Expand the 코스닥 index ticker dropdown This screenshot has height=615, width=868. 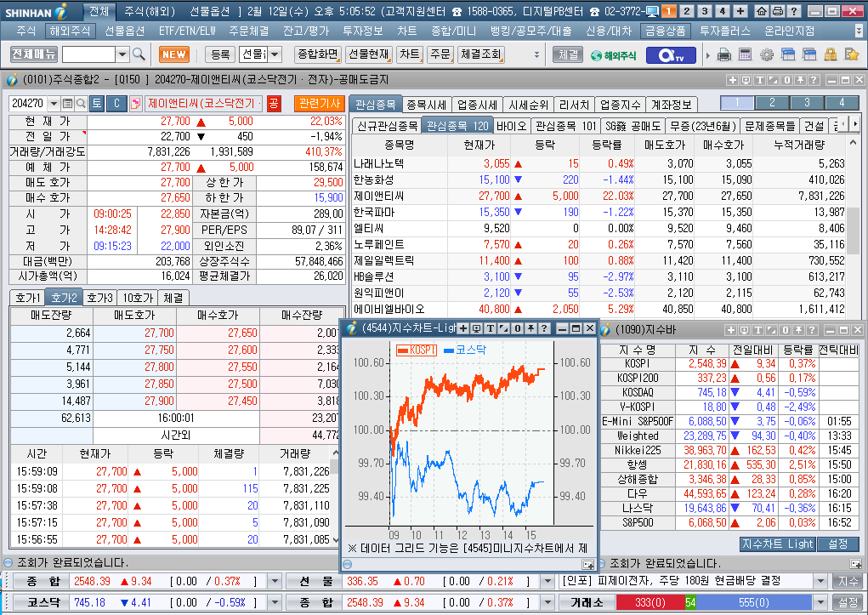[x=275, y=602]
